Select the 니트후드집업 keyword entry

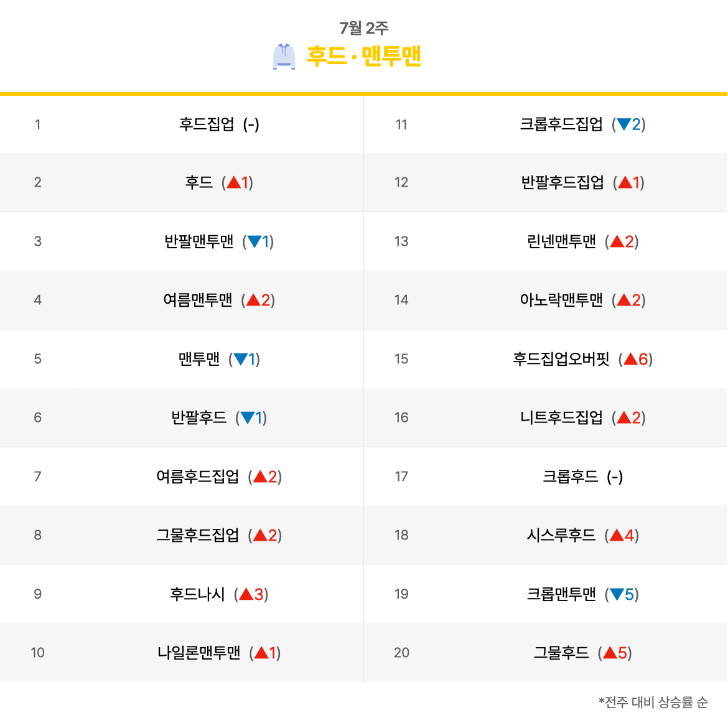(561, 418)
